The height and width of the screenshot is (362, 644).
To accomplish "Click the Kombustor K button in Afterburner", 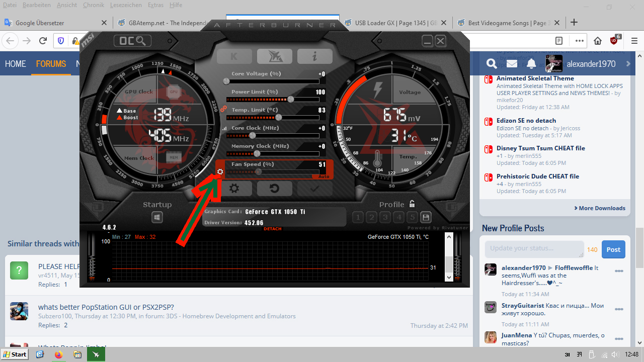I will pos(234,56).
